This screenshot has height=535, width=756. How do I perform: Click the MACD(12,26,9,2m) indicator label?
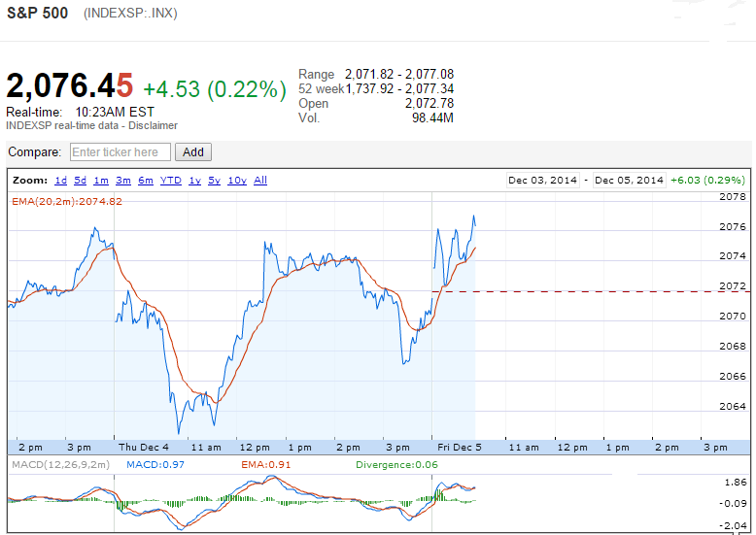(x=61, y=465)
